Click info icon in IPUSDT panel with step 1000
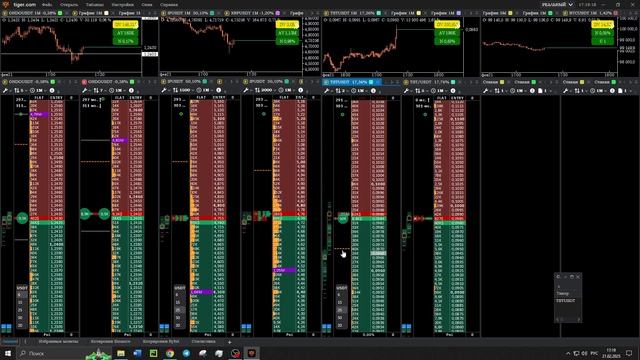Viewport: 640px width, 360px height. click(x=219, y=90)
